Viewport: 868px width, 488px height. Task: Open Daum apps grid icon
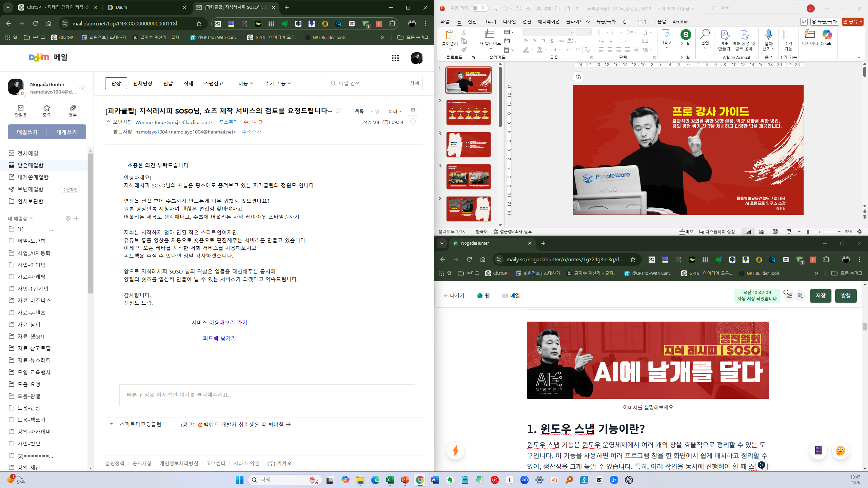(395, 58)
